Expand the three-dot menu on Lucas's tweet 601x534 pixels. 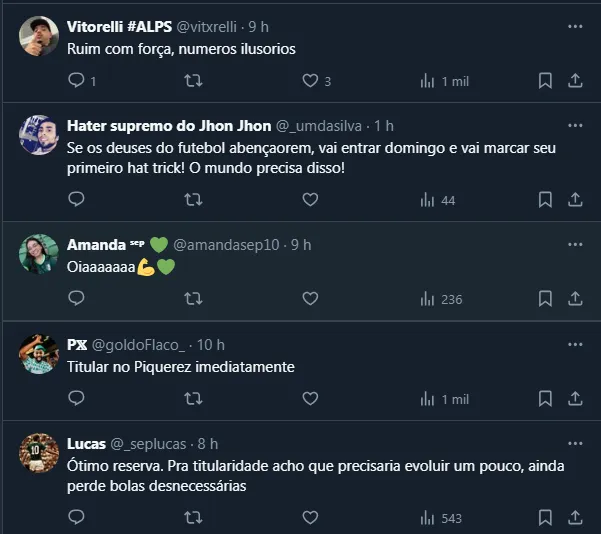tap(575, 443)
